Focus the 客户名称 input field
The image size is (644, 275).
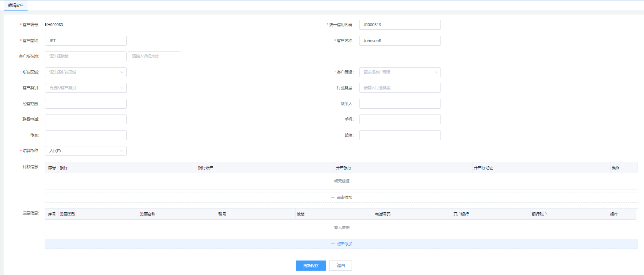[x=400, y=41]
